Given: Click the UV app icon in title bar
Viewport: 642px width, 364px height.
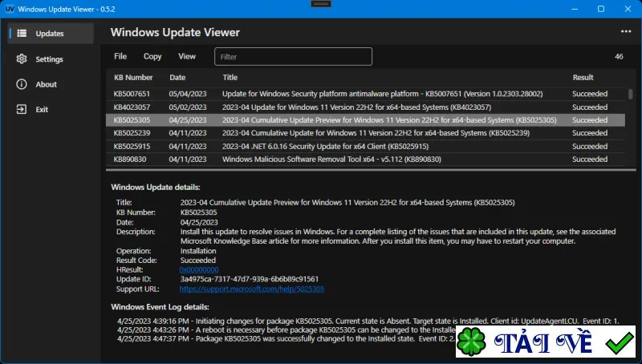Looking at the screenshot, I should pyautogui.click(x=10, y=9).
